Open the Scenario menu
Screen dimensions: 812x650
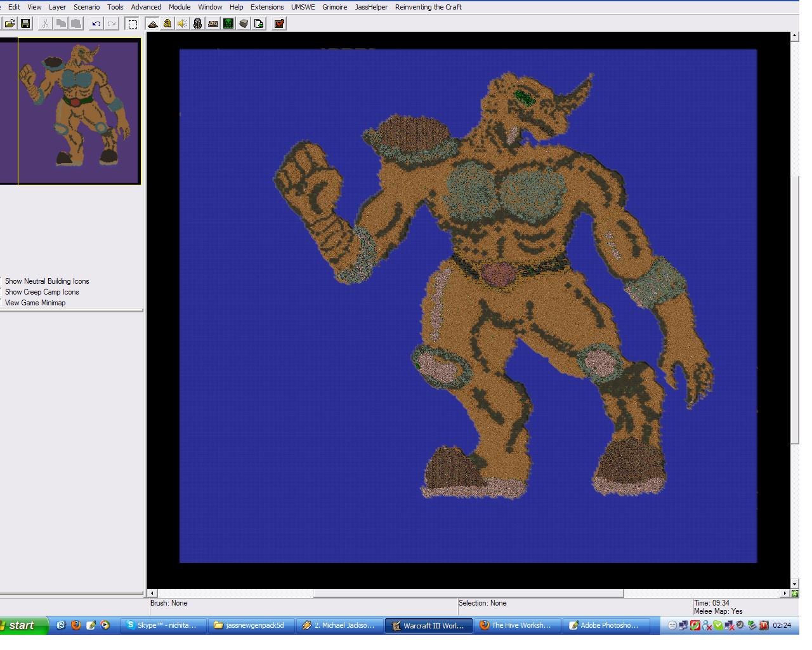[x=86, y=7]
